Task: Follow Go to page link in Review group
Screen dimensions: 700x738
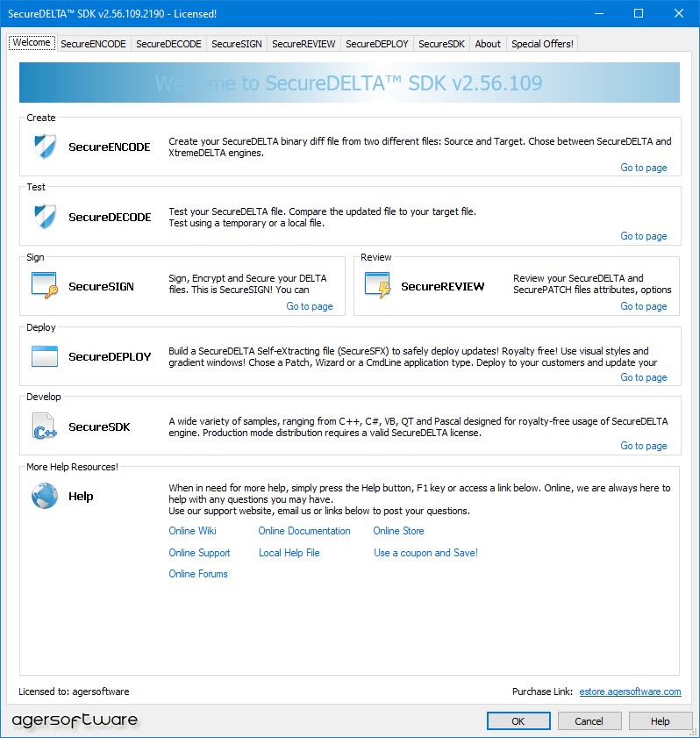Action: [644, 306]
